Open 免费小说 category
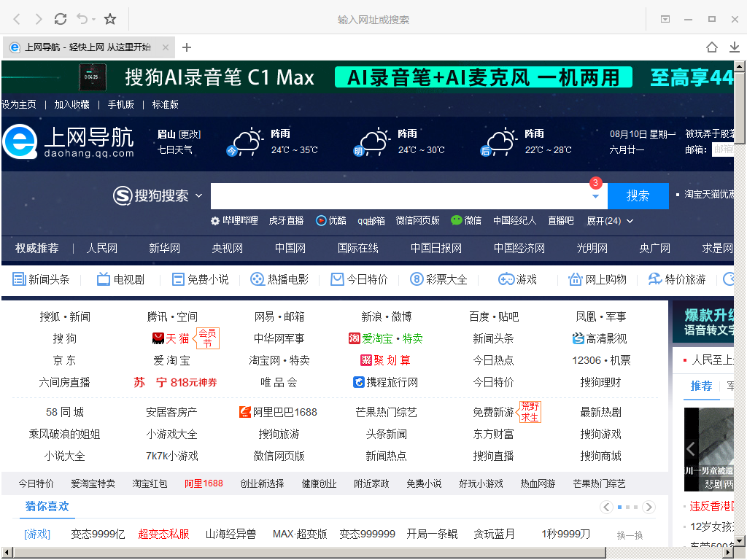747x560 pixels. point(200,279)
